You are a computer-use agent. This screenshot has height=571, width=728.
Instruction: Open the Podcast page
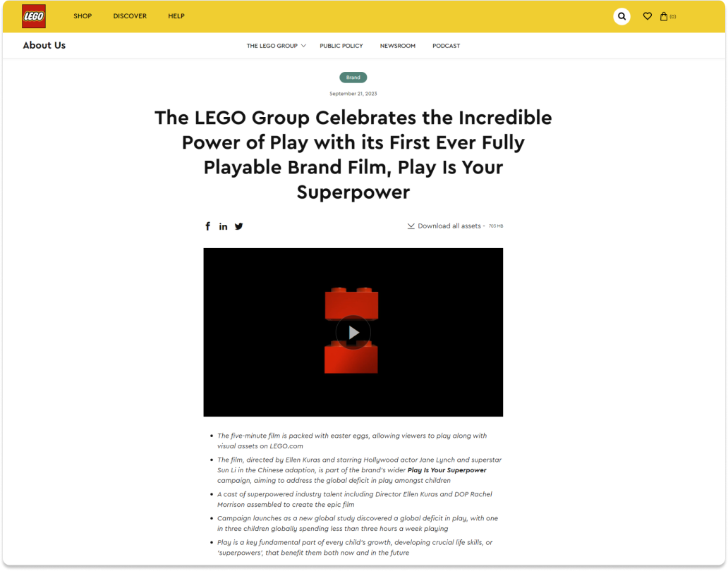point(446,46)
